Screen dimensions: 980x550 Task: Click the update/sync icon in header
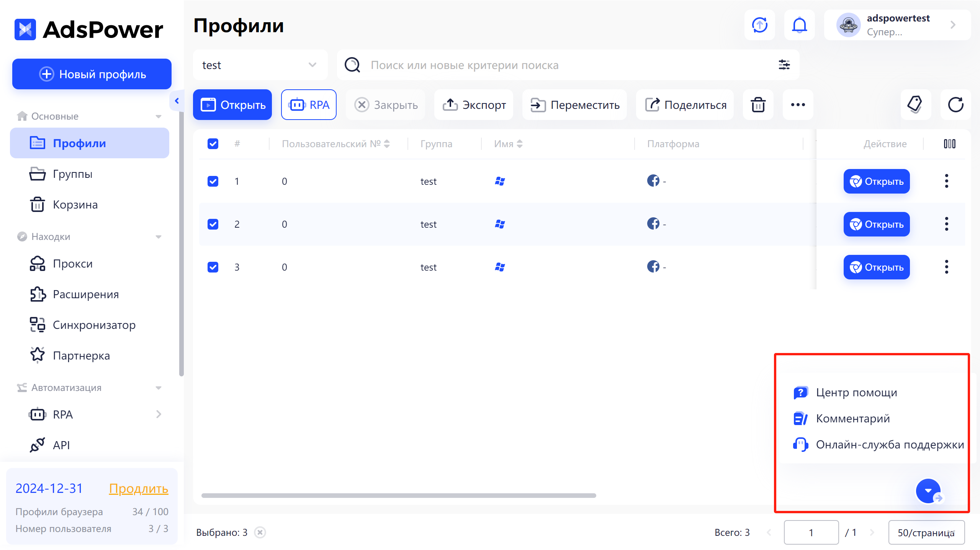[759, 25]
